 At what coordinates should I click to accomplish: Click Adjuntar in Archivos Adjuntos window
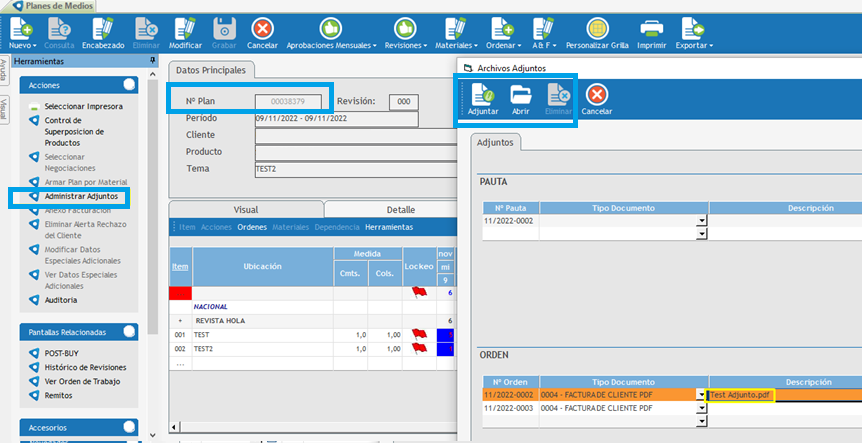point(483,95)
